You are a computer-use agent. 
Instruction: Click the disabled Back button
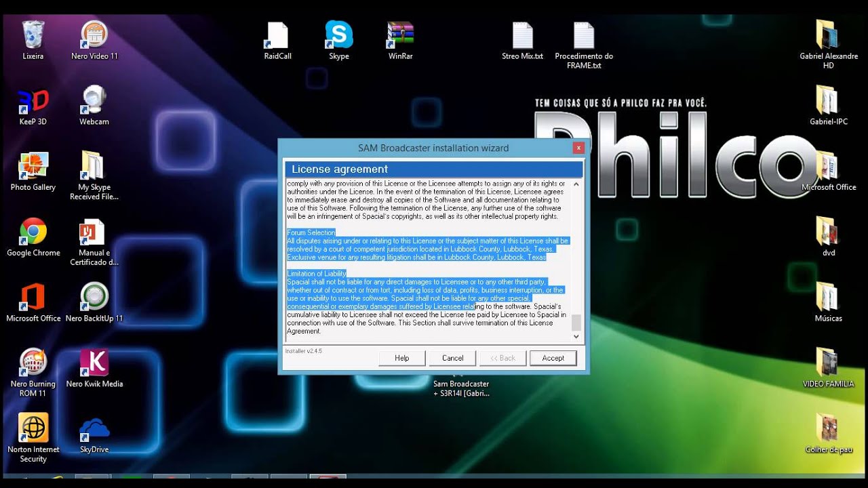502,358
